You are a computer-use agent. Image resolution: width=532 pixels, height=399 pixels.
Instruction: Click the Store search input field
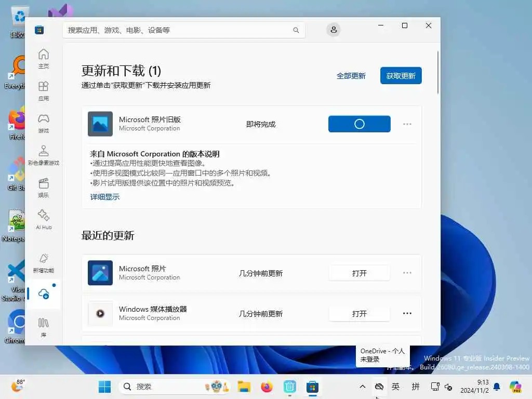(x=184, y=30)
